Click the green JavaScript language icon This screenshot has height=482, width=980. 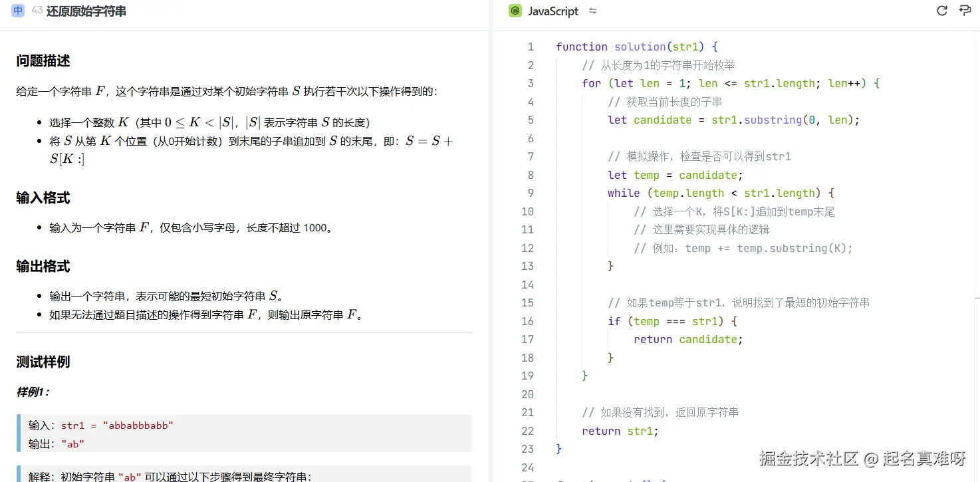click(x=514, y=11)
